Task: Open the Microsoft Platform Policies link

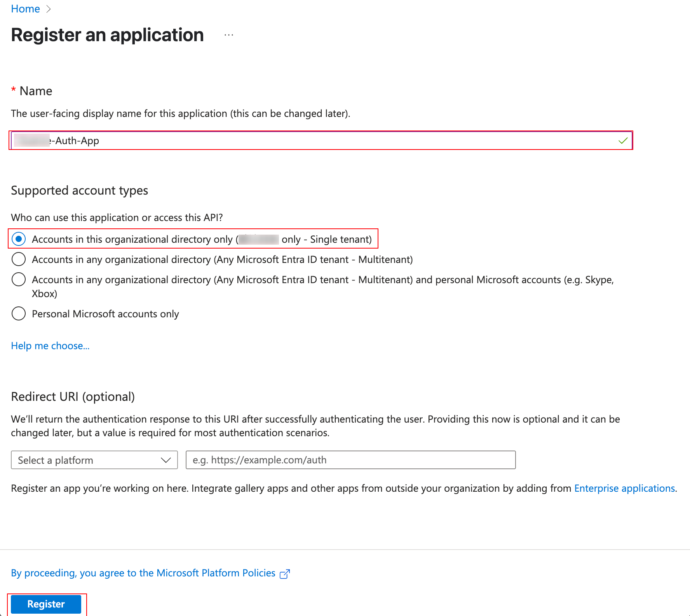Action: click(x=143, y=573)
